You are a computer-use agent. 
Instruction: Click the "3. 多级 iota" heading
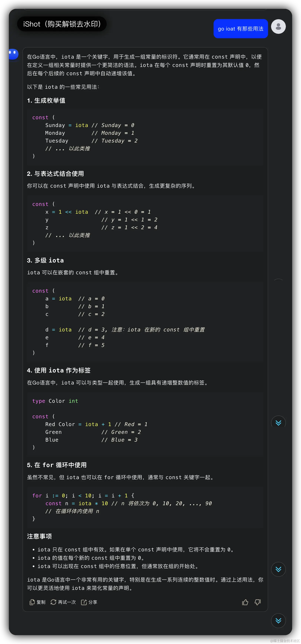(45, 260)
